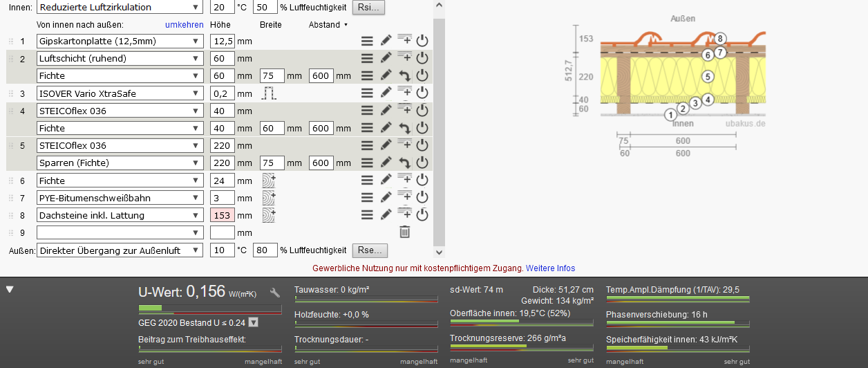Toggle the Dachsteine inkl. Lattung layer off
868x368 pixels.
[x=422, y=215]
